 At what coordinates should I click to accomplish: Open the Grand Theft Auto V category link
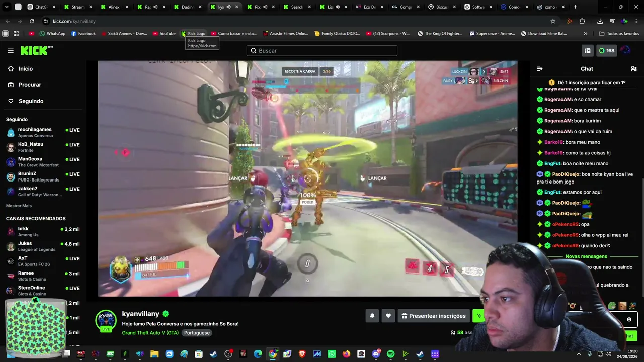[150, 333]
